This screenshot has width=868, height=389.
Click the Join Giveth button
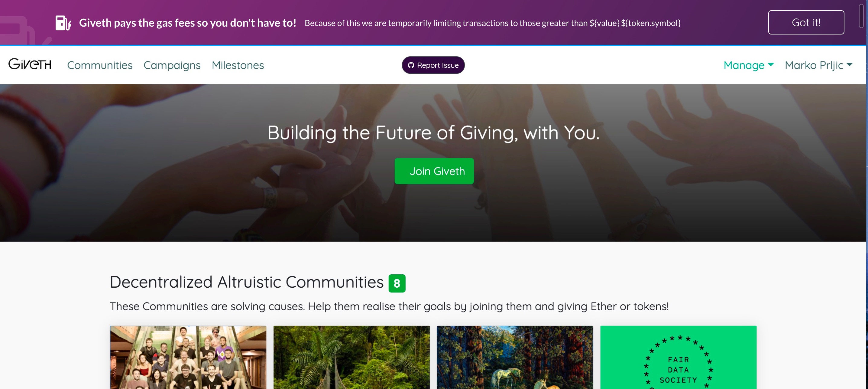pyautogui.click(x=434, y=171)
